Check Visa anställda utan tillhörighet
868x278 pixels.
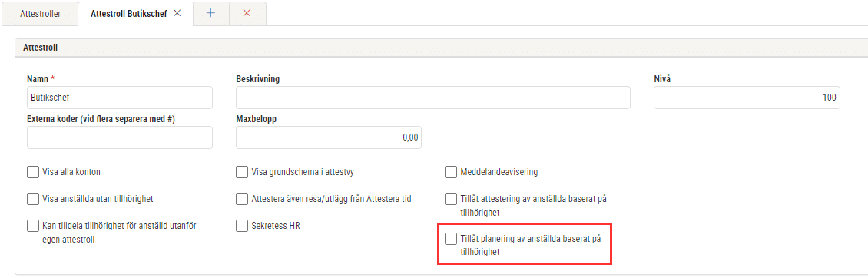[x=33, y=198]
